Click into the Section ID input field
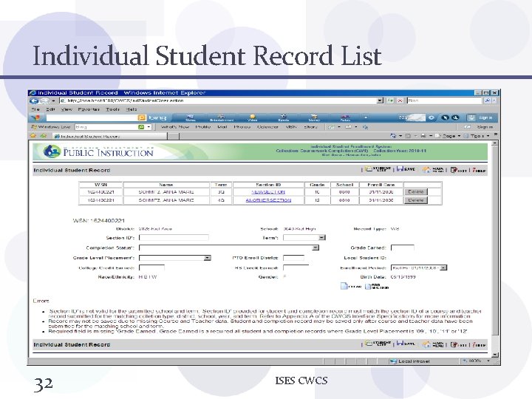The image size is (532, 399). pos(174,237)
